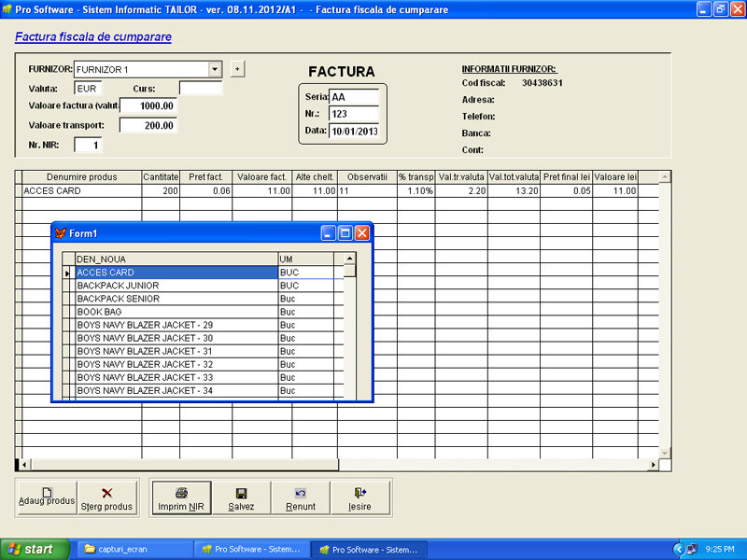Click the Seria field containing AA
Screen dimensions: 747x560
pyautogui.click(x=354, y=97)
